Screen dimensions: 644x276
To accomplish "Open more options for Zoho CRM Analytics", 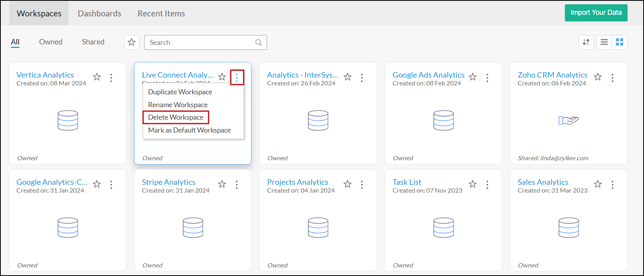I will point(612,78).
